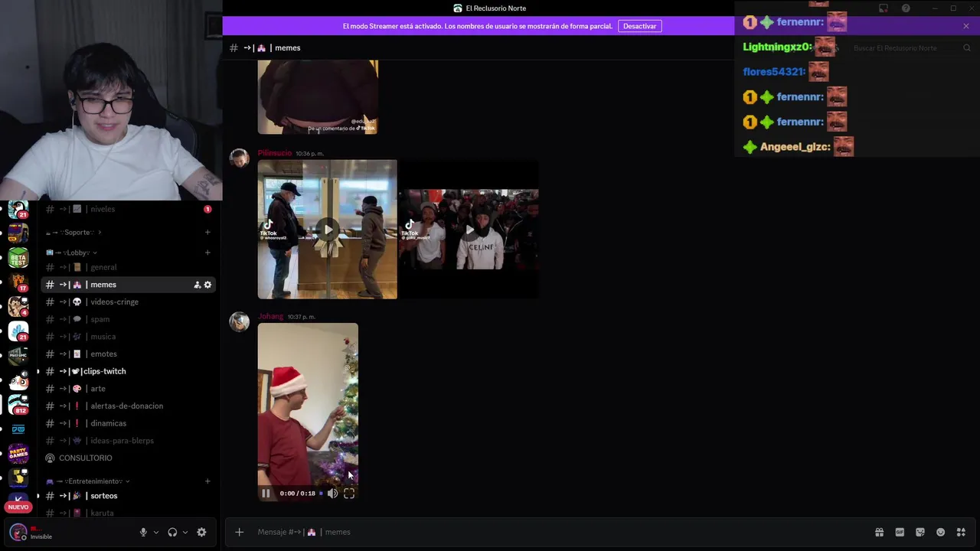Open the alertas-de-donacion channel
The image size is (980, 551).
pos(128,406)
